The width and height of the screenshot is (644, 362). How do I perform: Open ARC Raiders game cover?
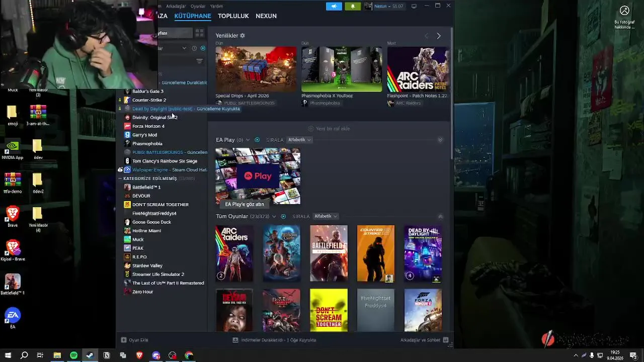[234, 253]
